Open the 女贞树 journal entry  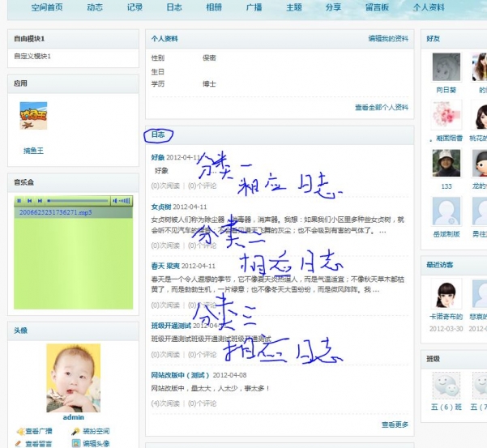161,207
